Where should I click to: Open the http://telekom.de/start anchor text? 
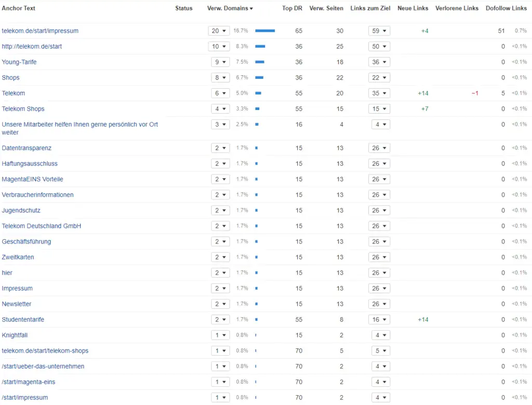[x=32, y=47]
